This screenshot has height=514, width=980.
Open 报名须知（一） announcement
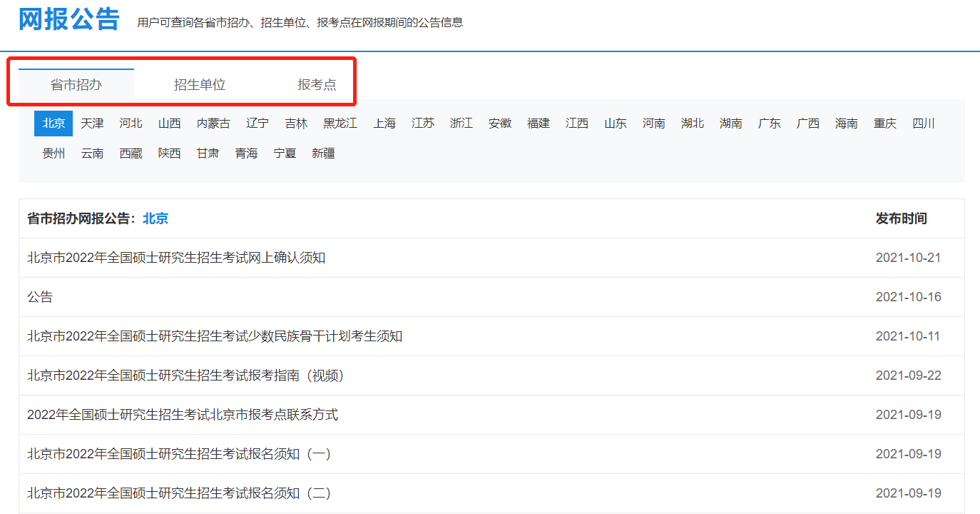179,454
